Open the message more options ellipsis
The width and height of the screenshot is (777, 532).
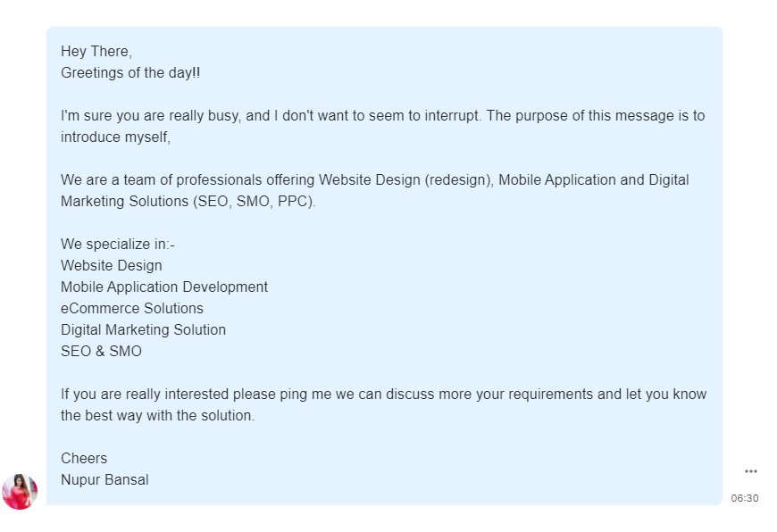tap(751, 471)
